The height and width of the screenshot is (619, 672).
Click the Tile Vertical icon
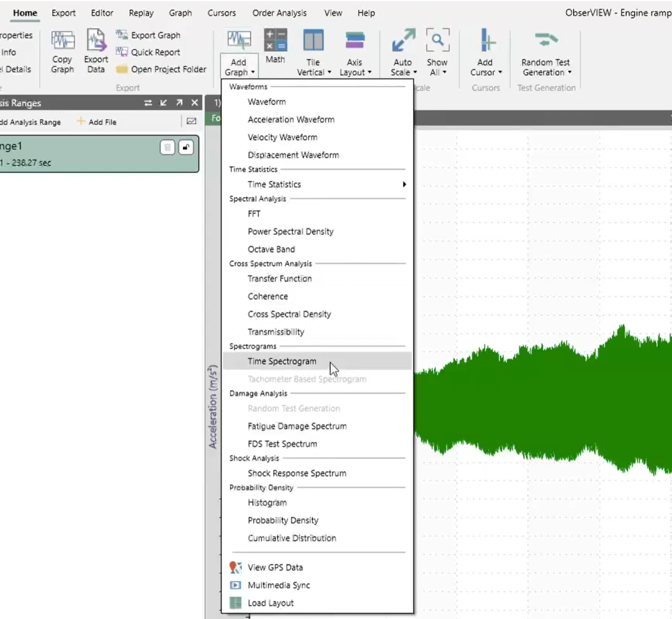pos(313,41)
